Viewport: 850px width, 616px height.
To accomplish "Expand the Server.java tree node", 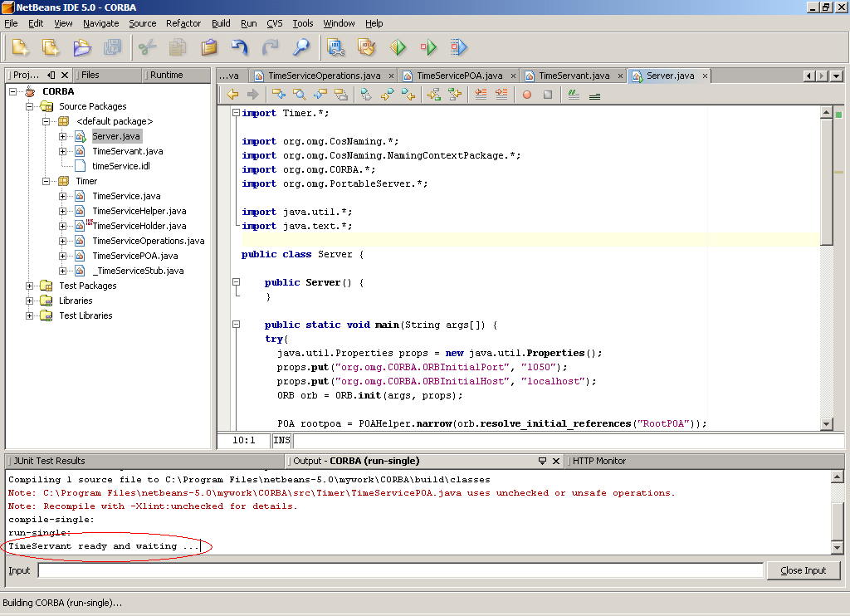I will click(63, 137).
